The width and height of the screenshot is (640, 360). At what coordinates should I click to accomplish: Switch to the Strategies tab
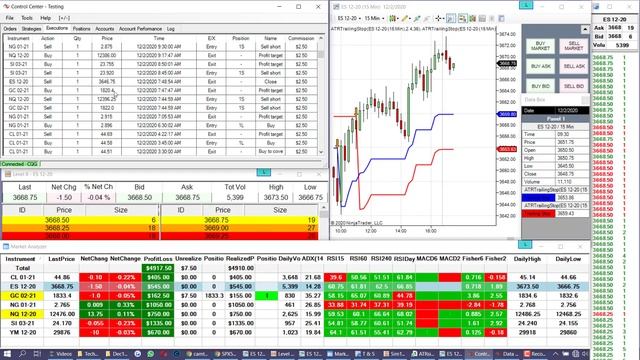point(31,29)
